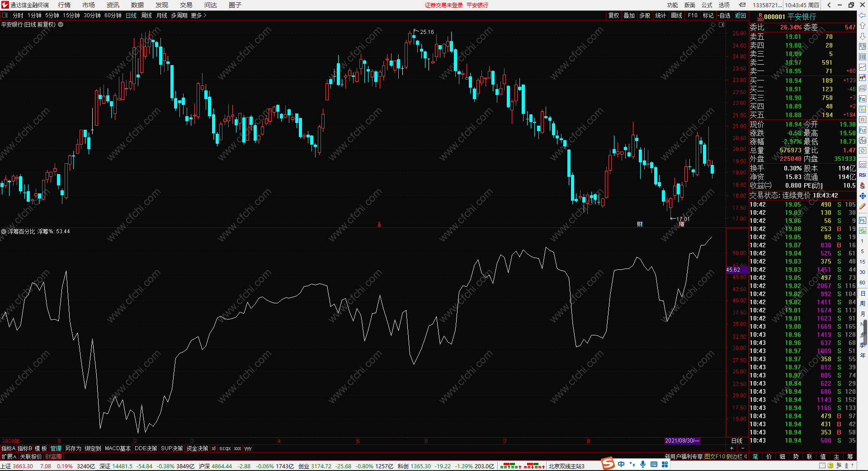The height and width of the screenshot is (471, 868).
Task: Select the pencil drawing tool icon
Action: 863,206
